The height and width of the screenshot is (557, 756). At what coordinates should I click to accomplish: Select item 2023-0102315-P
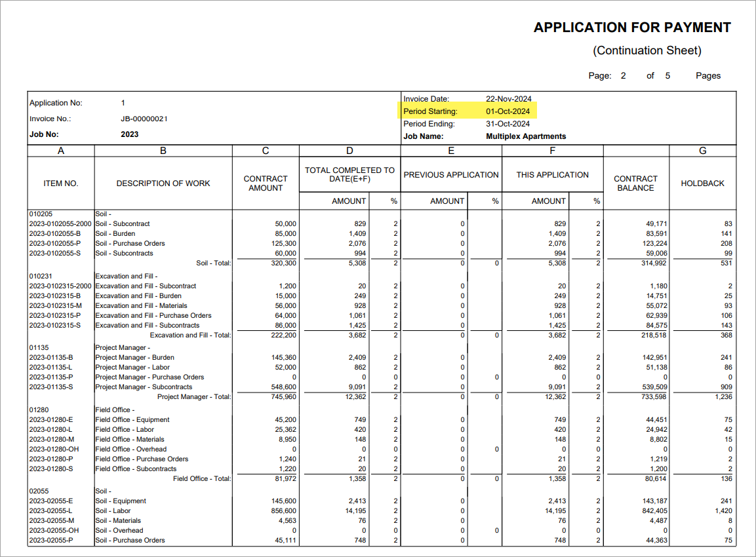click(x=55, y=316)
